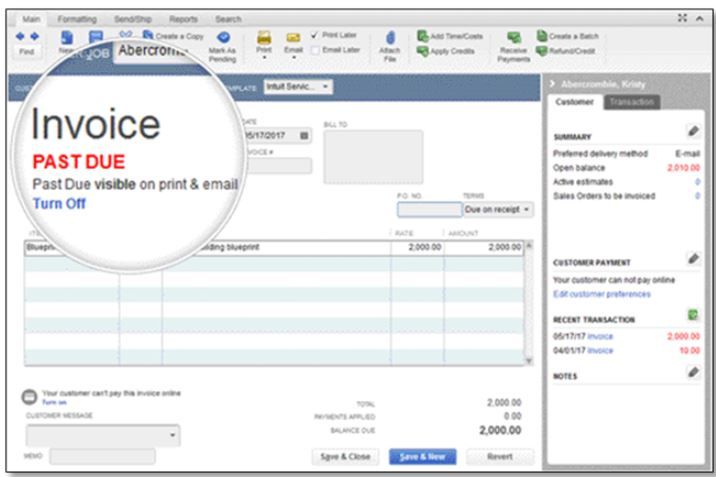Click the Find next right arrow
Image resolution: width=716 pixels, height=477 pixels.
[x=34, y=36]
